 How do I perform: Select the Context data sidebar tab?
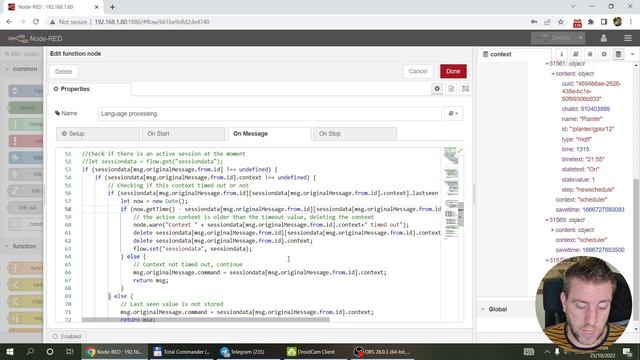click(619, 54)
